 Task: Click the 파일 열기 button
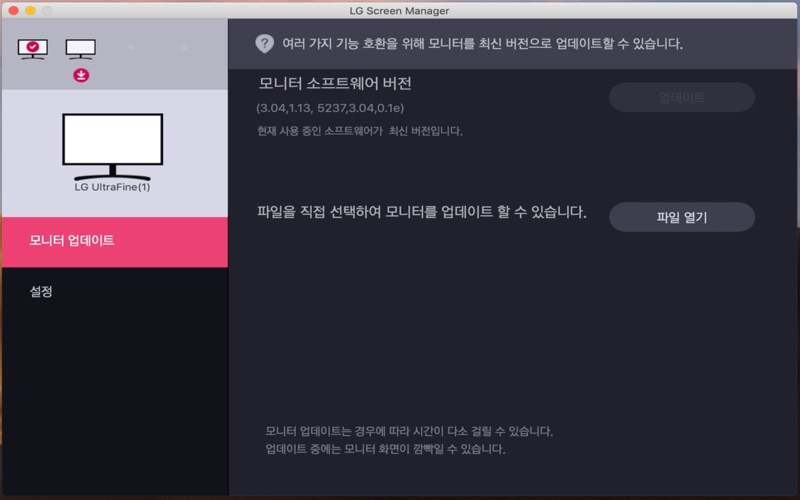(x=682, y=217)
